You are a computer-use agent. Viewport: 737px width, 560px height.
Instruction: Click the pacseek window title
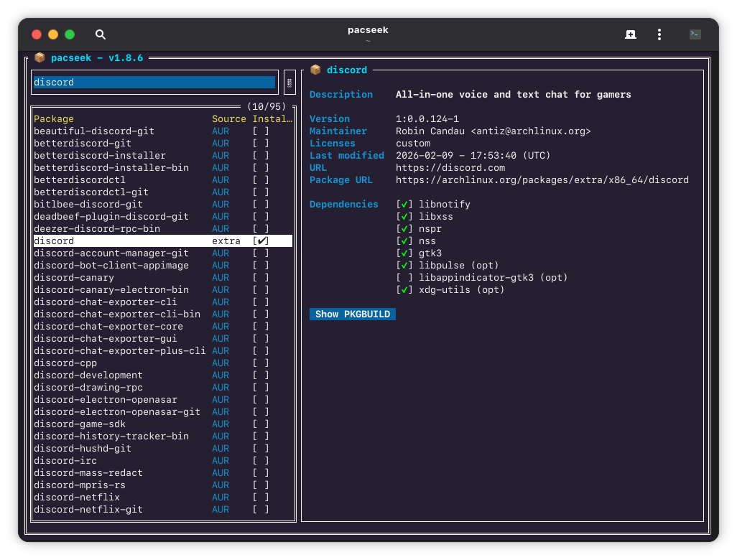pos(368,30)
